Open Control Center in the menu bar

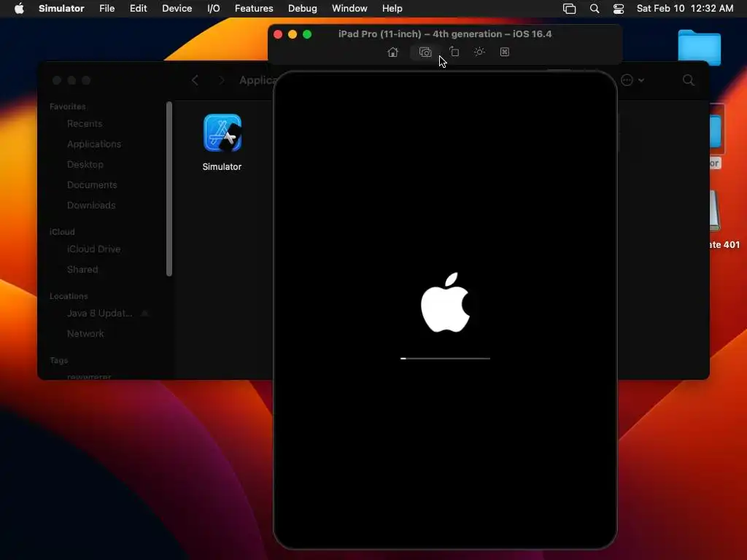[619, 9]
